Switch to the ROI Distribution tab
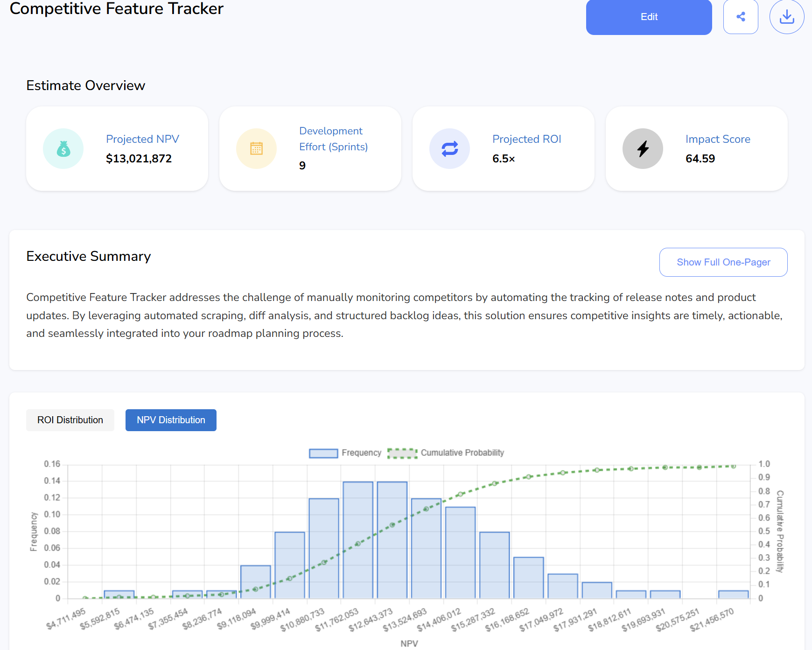 click(x=70, y=420)
